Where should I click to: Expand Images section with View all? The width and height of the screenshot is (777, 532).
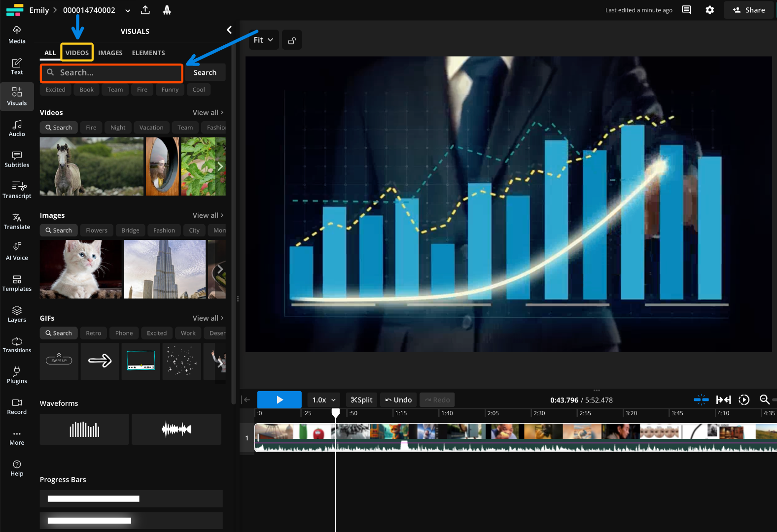point(208,215)
